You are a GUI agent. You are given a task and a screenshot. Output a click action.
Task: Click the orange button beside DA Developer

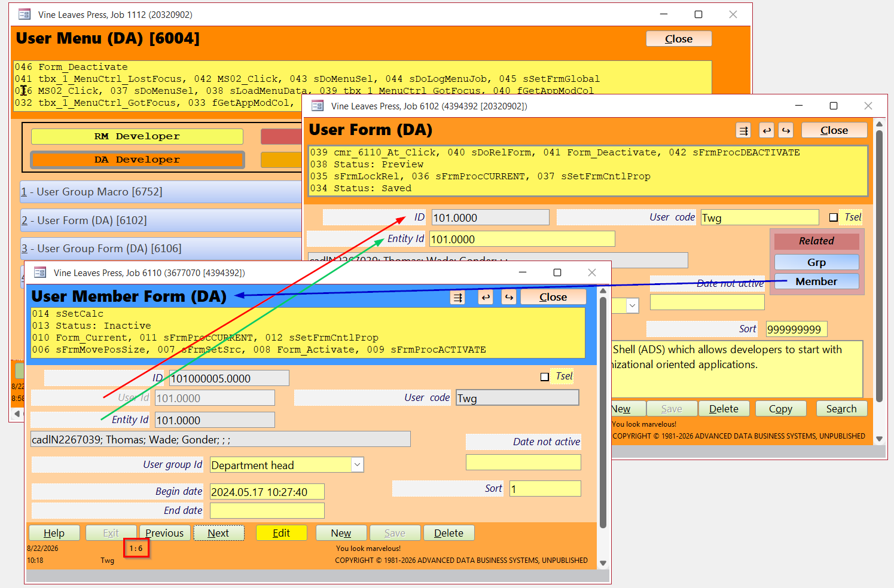coord(281,160)
